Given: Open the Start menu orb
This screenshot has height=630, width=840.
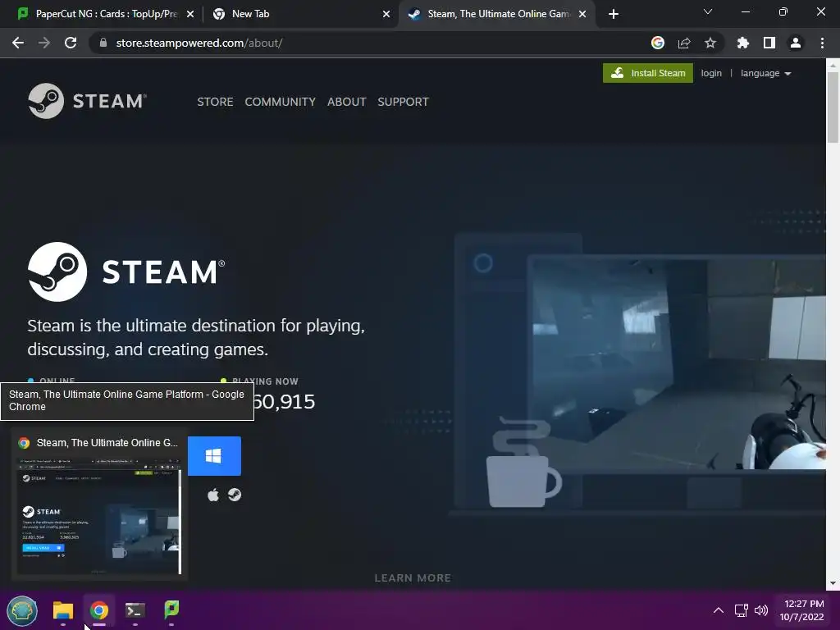Looking at the screenshot, I should [x=22, y=610].
